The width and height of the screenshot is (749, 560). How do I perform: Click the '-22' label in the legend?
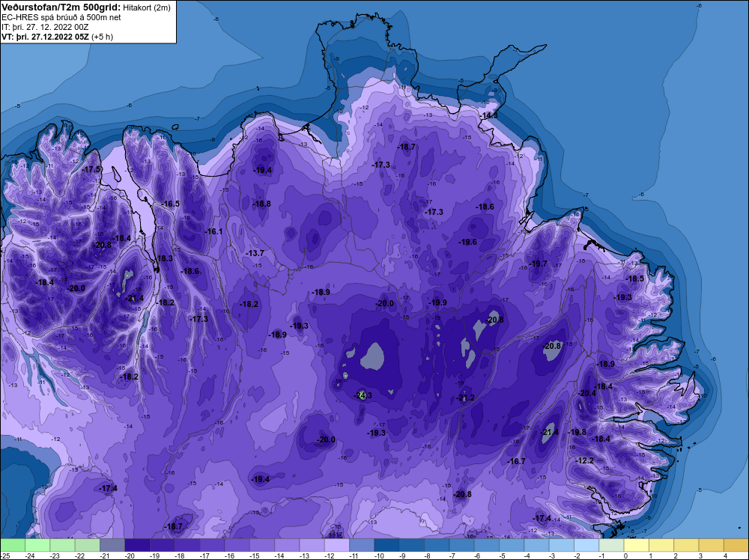click(80, 556)
